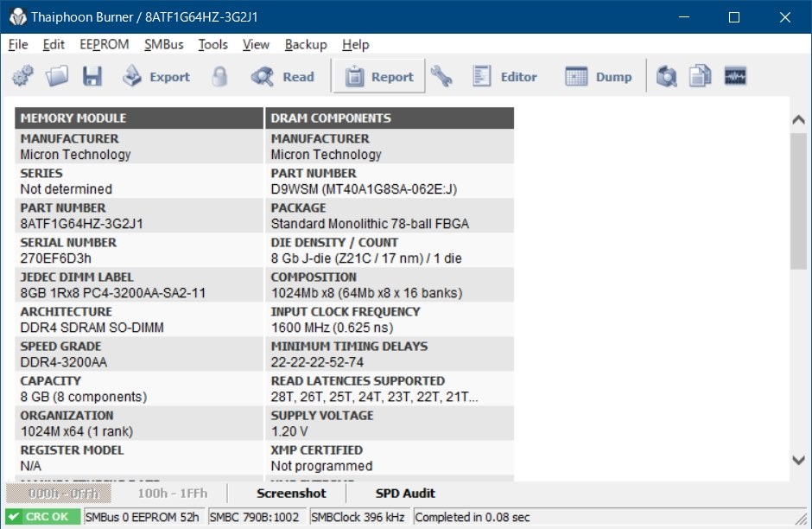Viewport: 812px width, 529px height.
Task: Open the EEPROM menu
Action: pos(104,45)
